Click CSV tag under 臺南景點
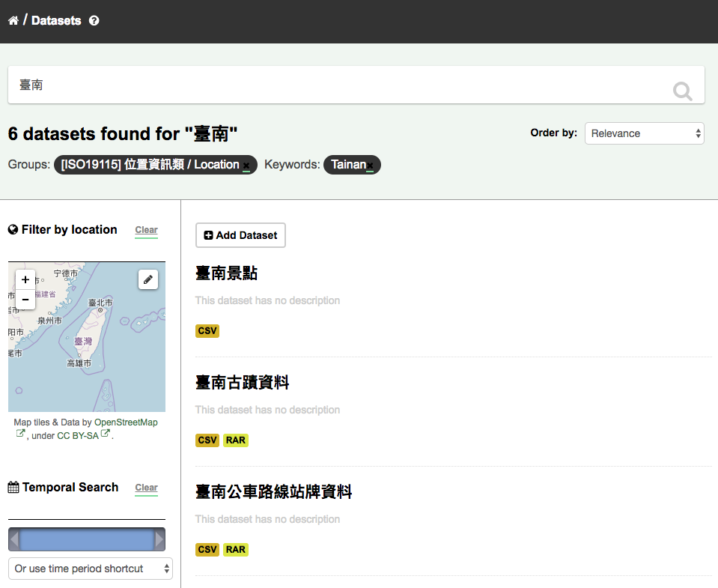 tap(207, 330)
